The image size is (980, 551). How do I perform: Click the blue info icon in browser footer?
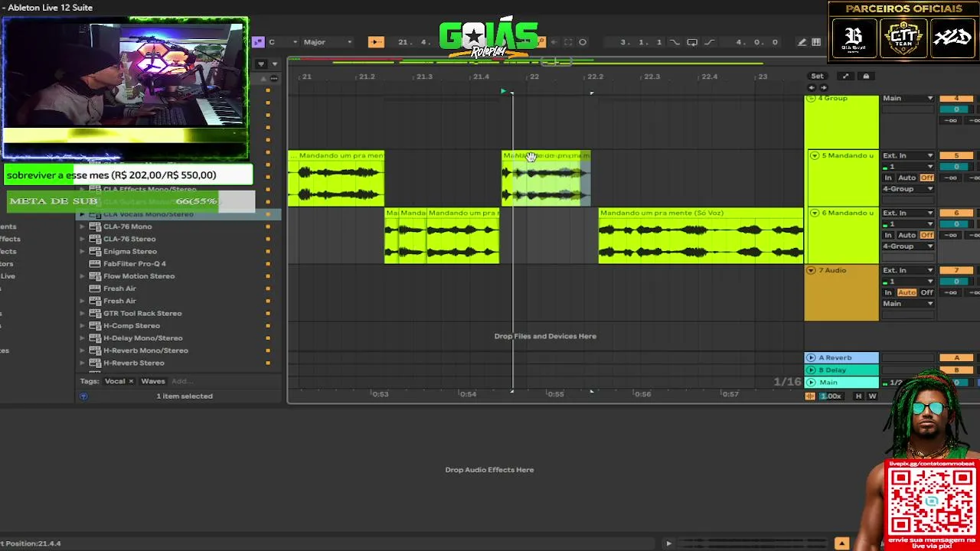point(83,396)
